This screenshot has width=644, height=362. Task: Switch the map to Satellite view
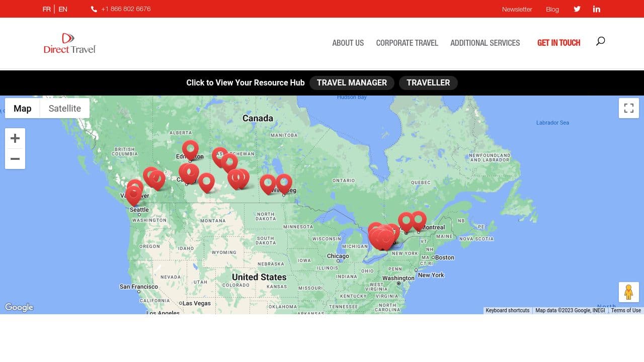tap(64, 108)
